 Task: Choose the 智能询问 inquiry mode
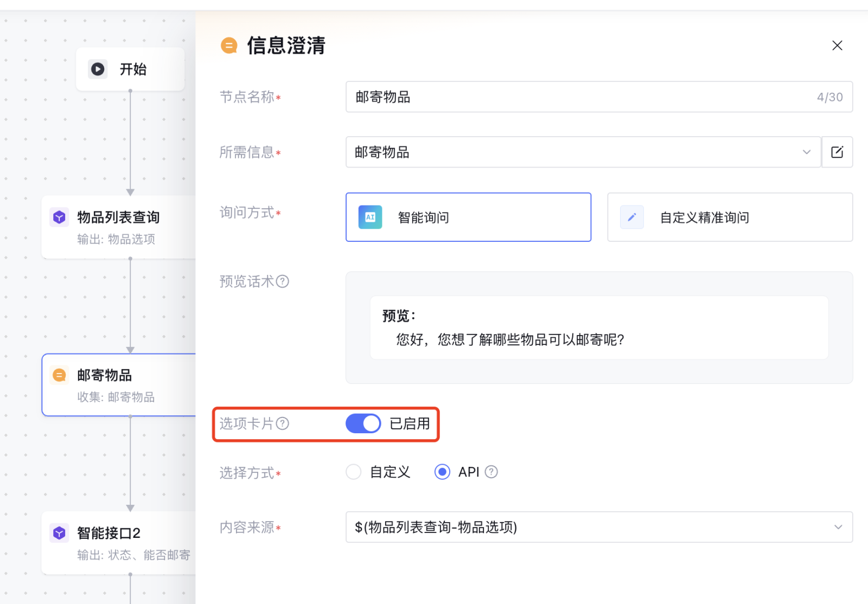468,217
